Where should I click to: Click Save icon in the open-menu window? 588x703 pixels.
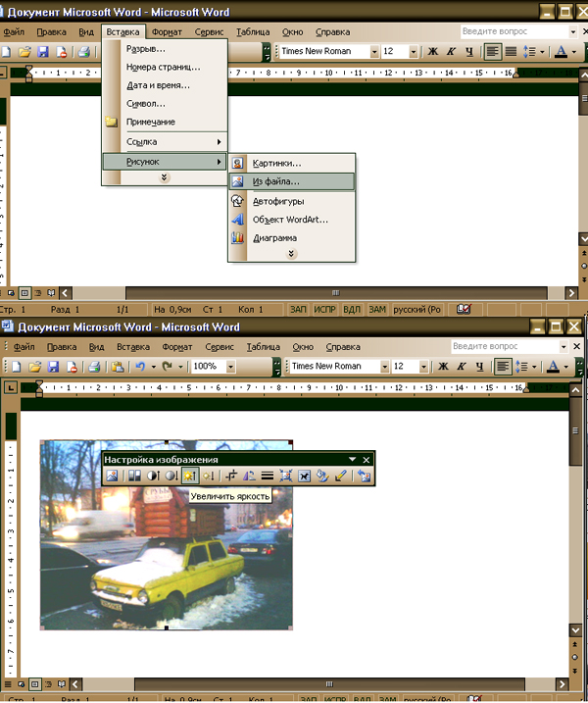[43, 52]
